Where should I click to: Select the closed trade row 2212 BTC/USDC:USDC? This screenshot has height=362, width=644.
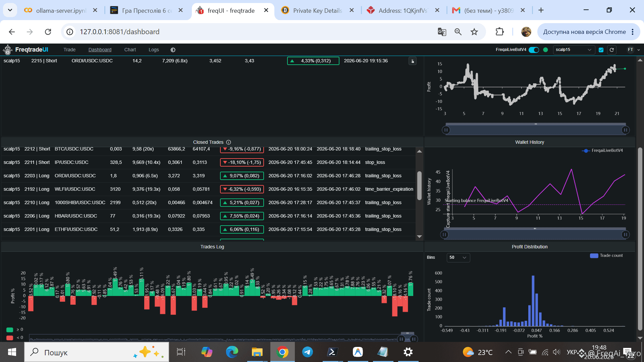[x=208, y=149]
